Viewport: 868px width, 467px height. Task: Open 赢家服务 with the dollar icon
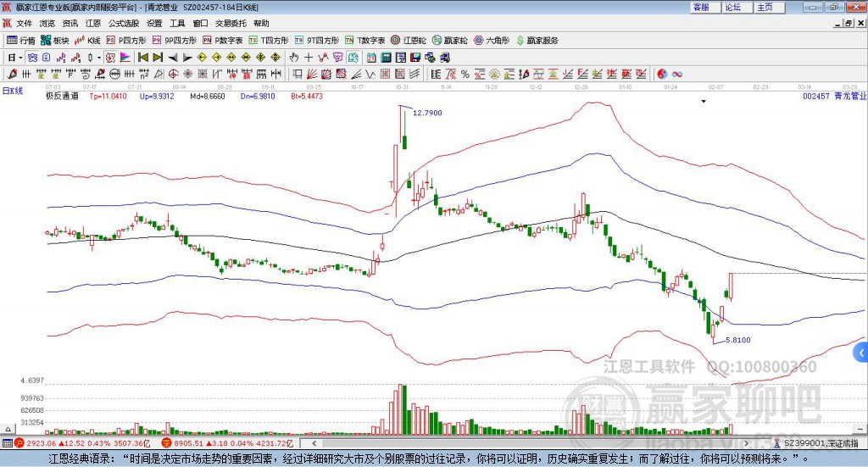tap(537, 41)
